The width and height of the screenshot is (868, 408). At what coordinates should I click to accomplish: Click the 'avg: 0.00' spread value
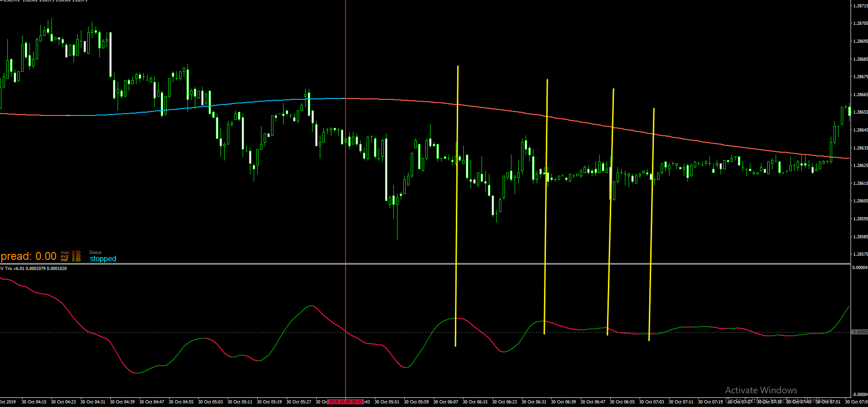click(71, 256)
